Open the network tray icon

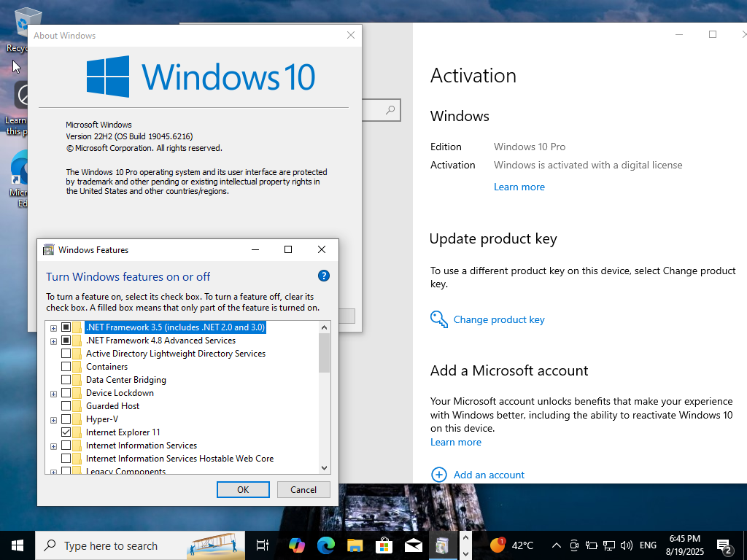click(609, 545)
